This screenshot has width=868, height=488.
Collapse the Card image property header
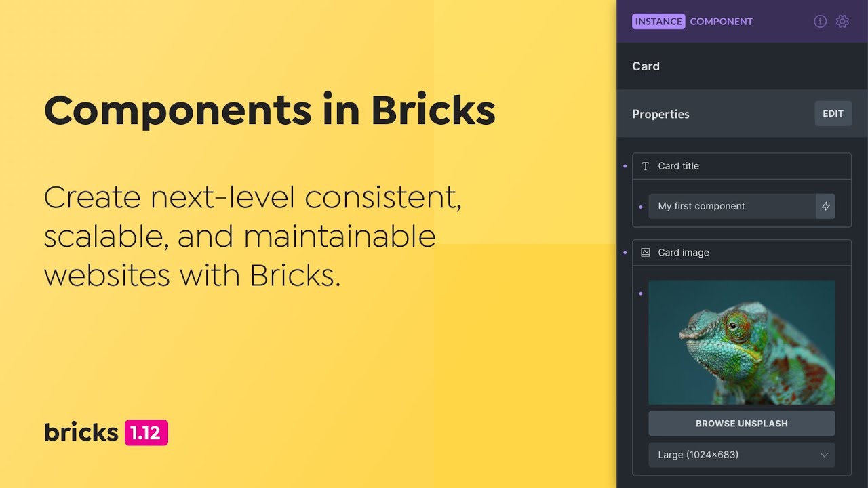coord(746,253)
